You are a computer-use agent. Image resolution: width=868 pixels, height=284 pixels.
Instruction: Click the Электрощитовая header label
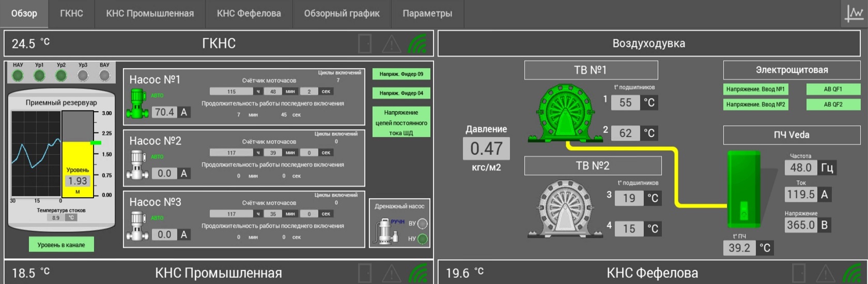coord(792,70)
